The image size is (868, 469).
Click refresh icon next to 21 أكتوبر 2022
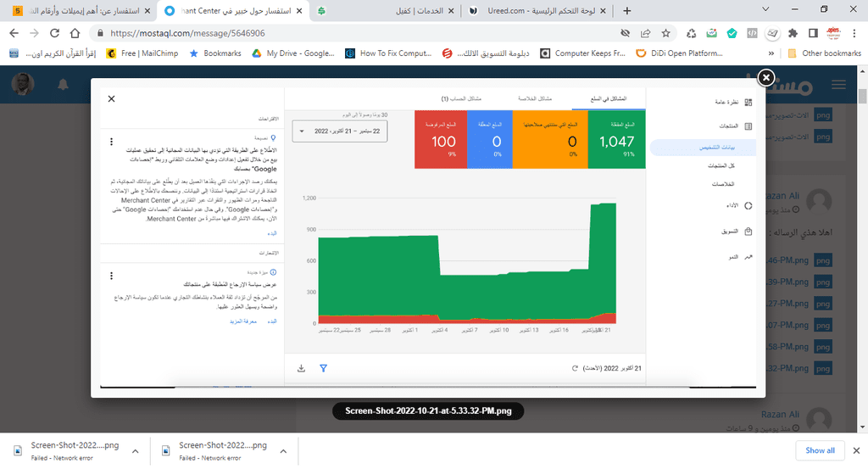[575, 368]
